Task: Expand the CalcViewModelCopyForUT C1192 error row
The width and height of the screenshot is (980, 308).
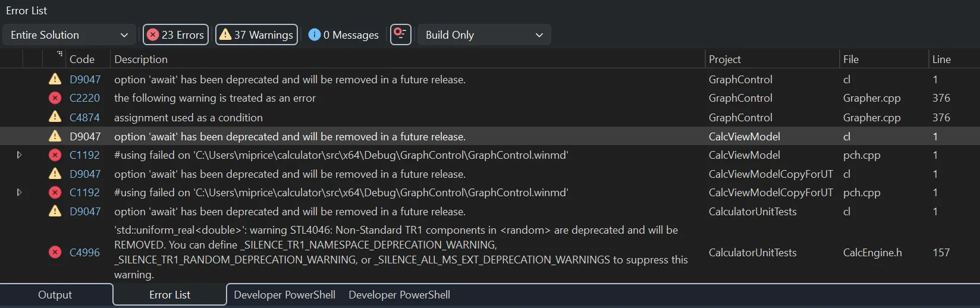Action: click(19, 193)
